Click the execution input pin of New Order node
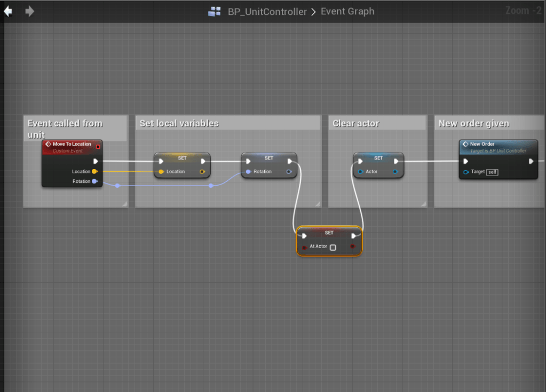The width and height of the screenshot is (546, 392). 466,161
